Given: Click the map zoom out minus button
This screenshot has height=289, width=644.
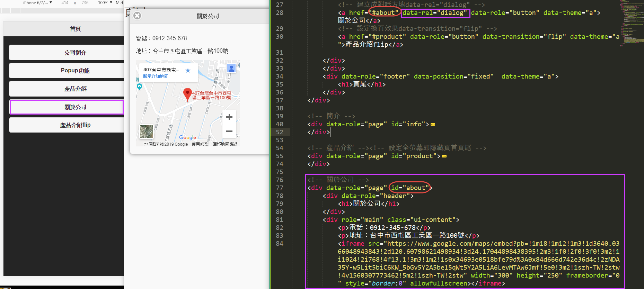Looking at the screenshot, I should click(229, 131).
